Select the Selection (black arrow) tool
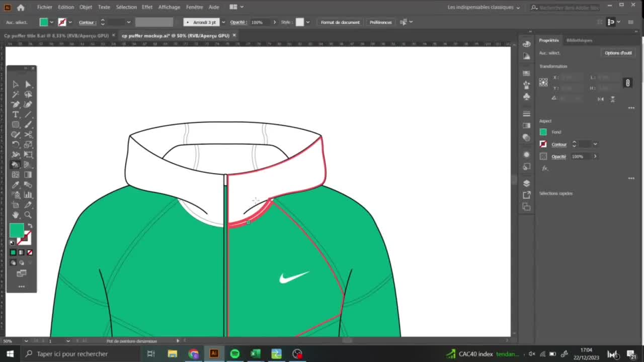The height and width of the screenshot is (362, 644). click(x=16, y=84)
